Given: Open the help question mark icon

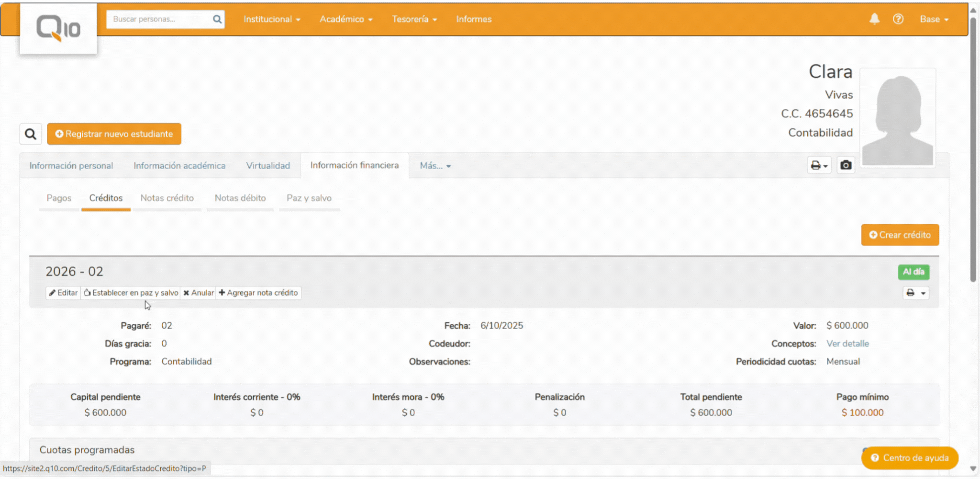Looking at the screenshot, I should [898, 19].
